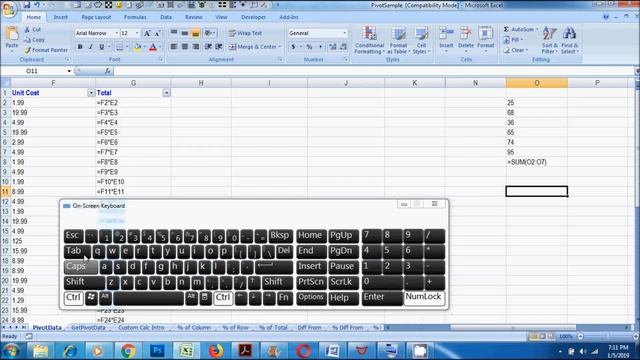Toggle left Shift key on On-Screen Keyboard

tap(84, 282)
